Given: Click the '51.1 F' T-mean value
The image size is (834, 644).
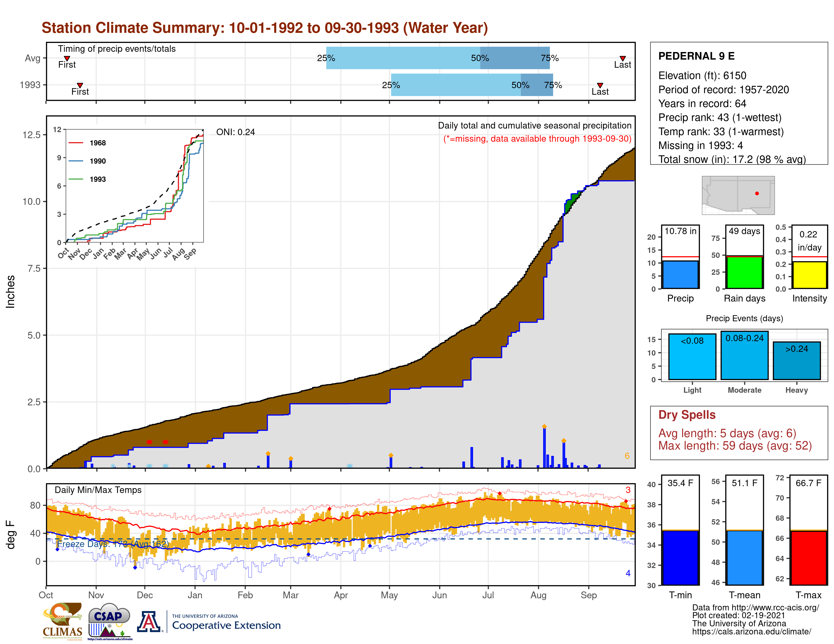Looking at the screenshot, I should coord(744,483).
